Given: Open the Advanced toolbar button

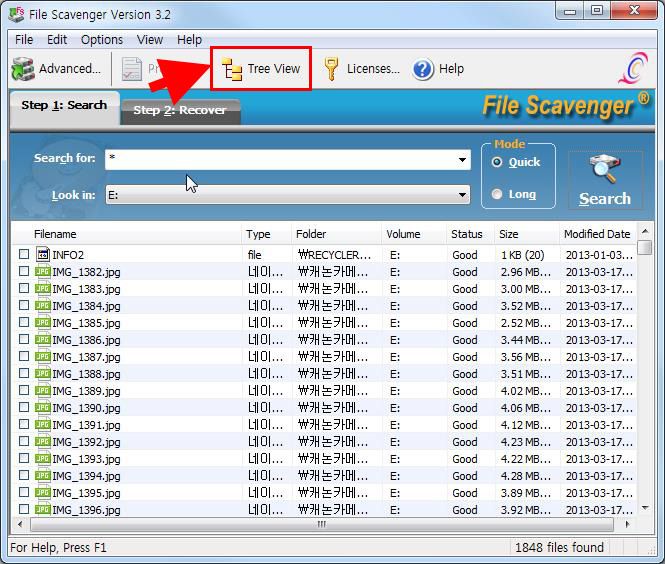Looking at the screenshot, I should point(56,69).
